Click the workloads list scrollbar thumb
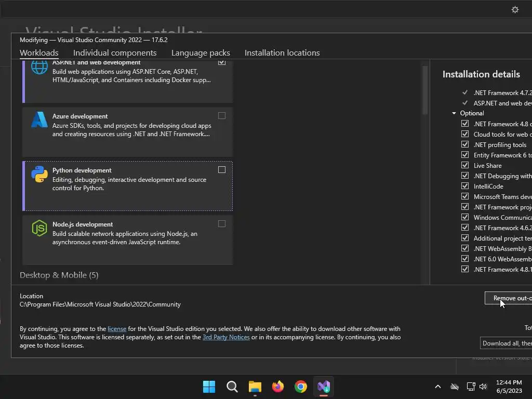 [x=425, y=90]
